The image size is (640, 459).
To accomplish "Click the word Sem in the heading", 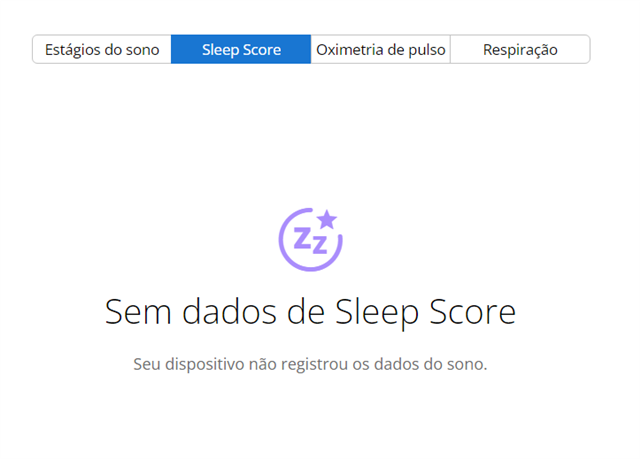I will click(x=138, y=312).
